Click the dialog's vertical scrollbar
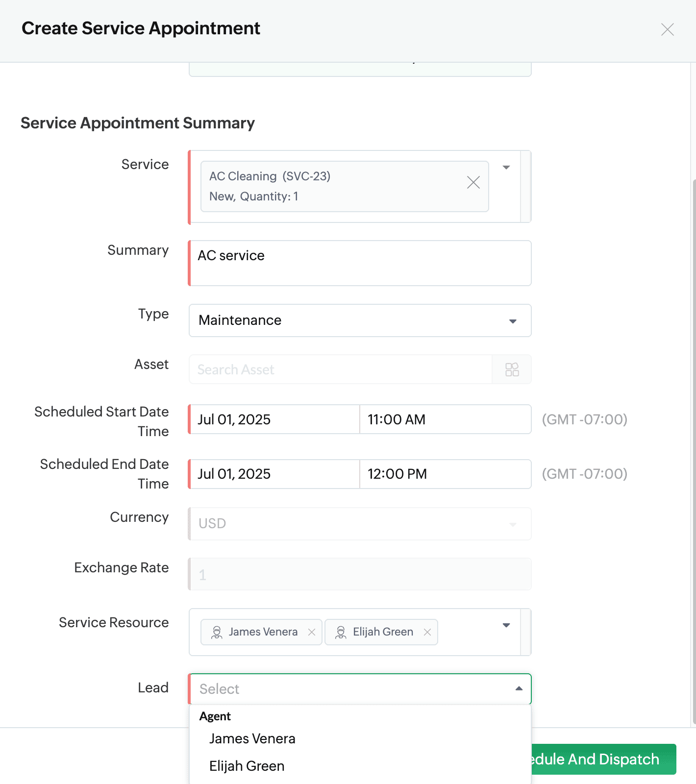 [x=694, y=441]
